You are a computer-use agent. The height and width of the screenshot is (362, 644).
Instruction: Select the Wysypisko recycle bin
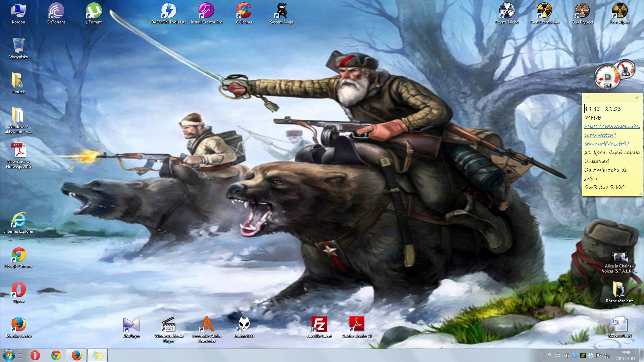(x=18, y=49)
